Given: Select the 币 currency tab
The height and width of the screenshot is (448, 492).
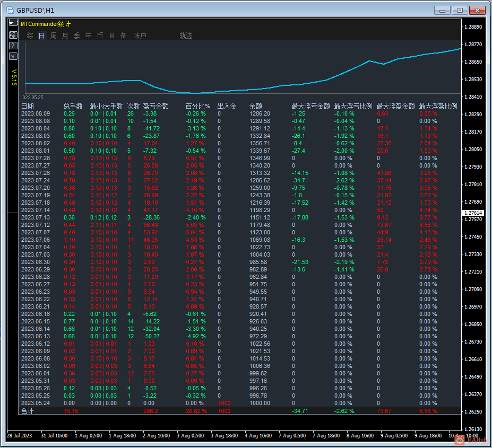Looking at the screenshot, I should pos(100,36).
